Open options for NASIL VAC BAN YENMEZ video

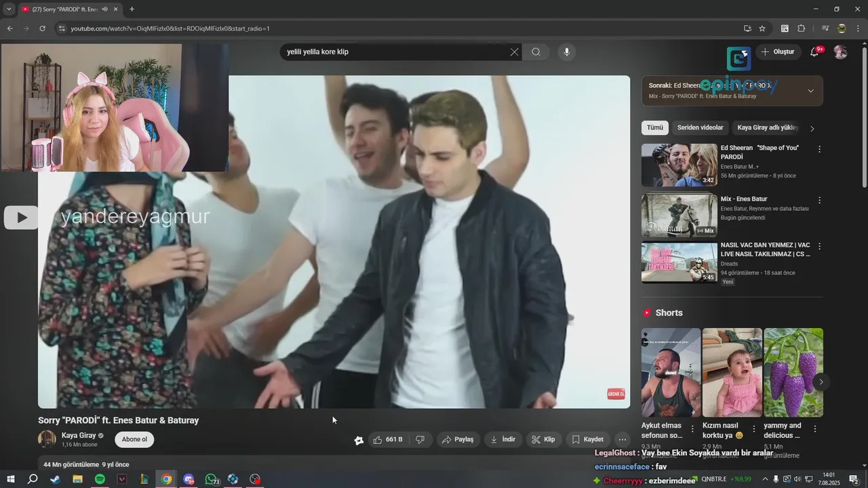tap(819, 247)
